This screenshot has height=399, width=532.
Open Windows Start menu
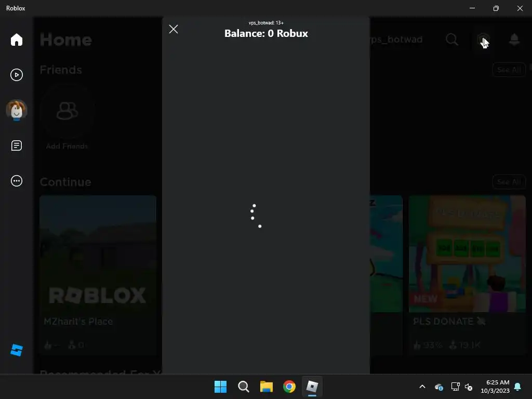pyautogui.click(x=220, y=387)
